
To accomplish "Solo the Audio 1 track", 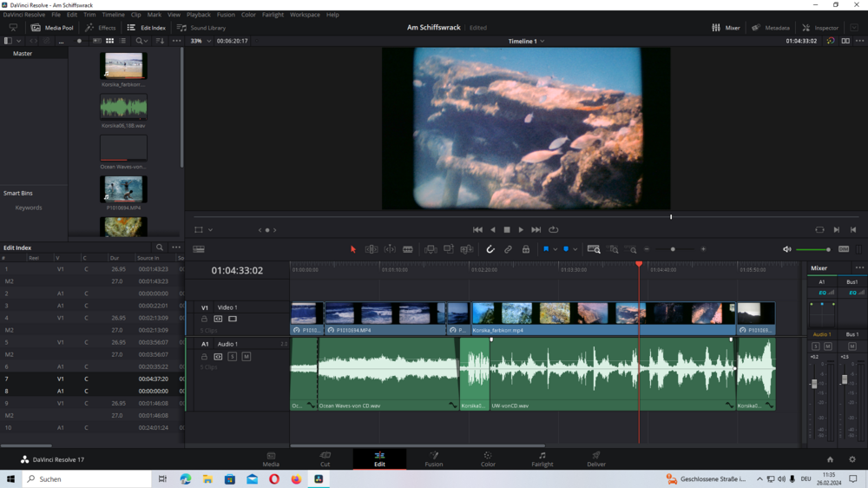I will [233, 357].
